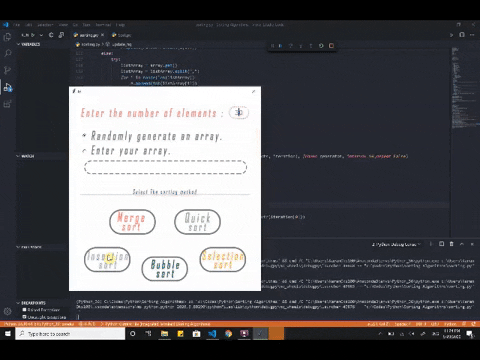The image size is (480, 360).
Task: Toggle the Uncaught Exceptions breakpoint checkbox
Action: [x=24, y=317]
